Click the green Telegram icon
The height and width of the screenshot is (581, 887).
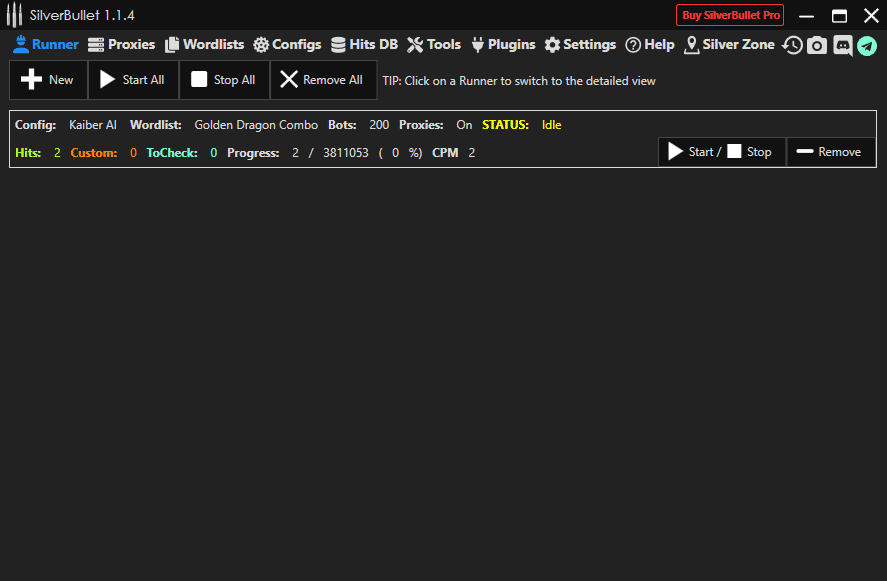click(x=866, y=45)
